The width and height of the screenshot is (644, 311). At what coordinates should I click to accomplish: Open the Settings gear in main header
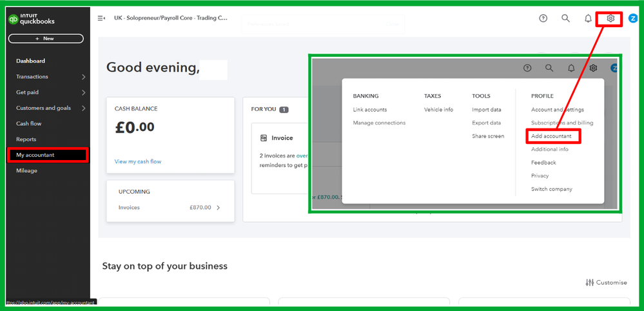[x=610, y=19]
